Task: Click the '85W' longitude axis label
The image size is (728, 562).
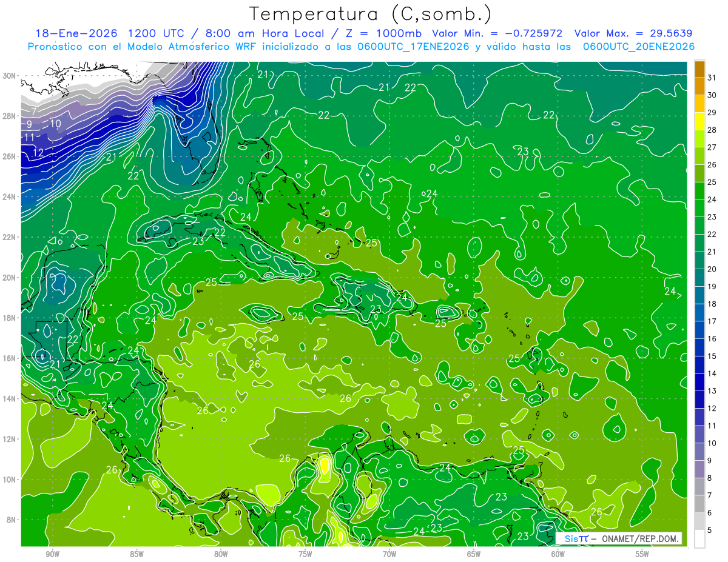Action: (x=136, y=554)
